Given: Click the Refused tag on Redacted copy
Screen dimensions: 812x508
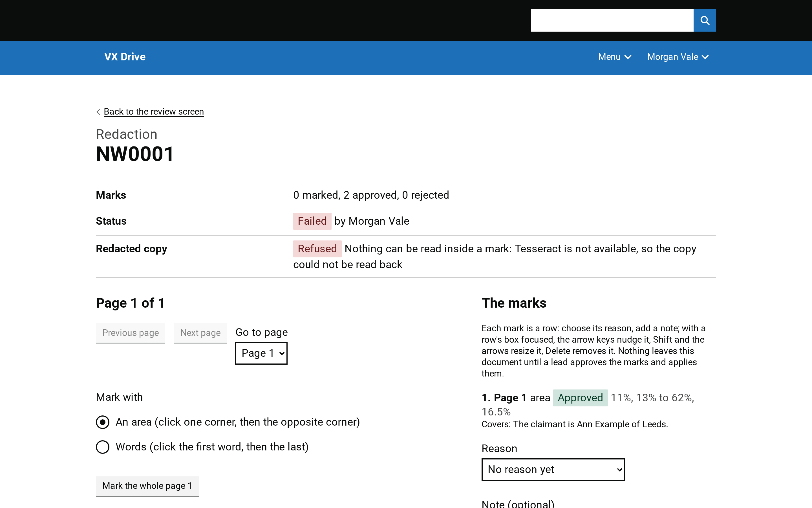Looking at the screenshot, I should point(317,249).
